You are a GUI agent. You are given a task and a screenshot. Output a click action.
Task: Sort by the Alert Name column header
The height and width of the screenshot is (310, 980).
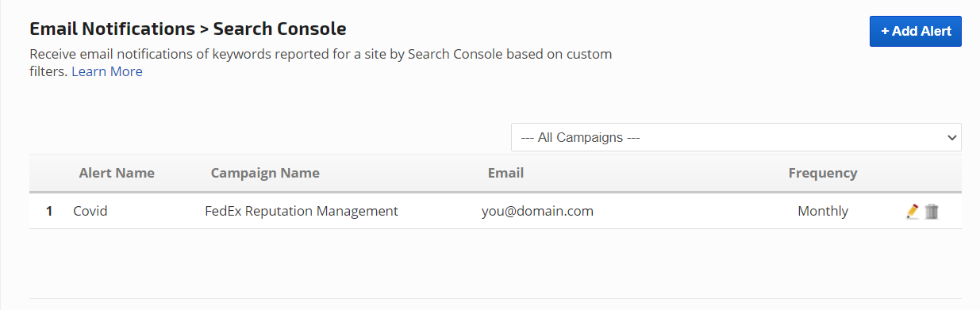coord(117,173)
